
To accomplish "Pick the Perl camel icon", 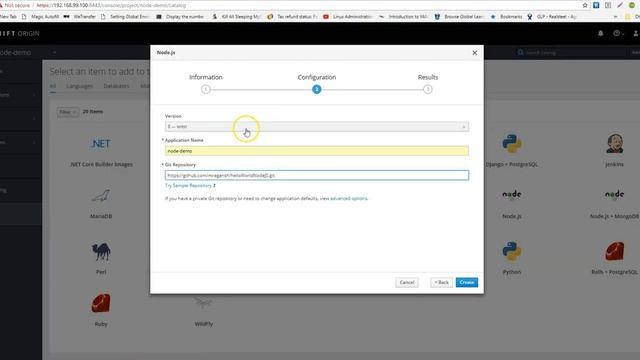I will (101, 251).
